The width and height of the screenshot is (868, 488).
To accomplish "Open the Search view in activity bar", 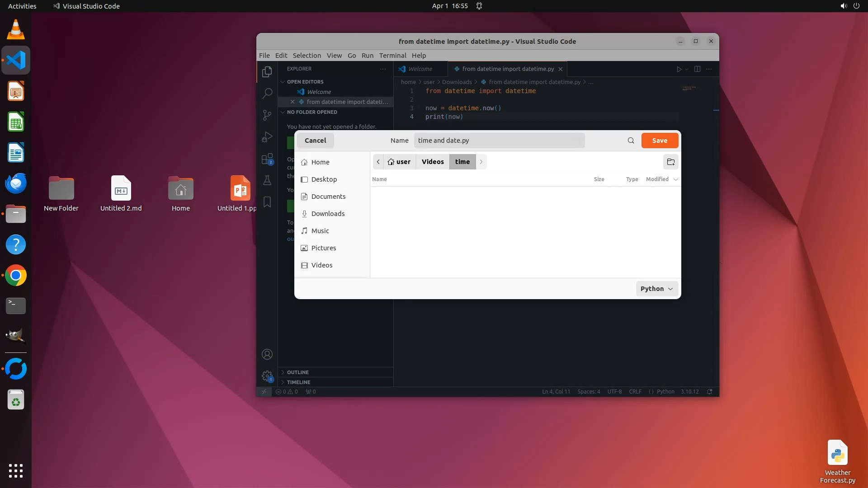I will (267, 94).
